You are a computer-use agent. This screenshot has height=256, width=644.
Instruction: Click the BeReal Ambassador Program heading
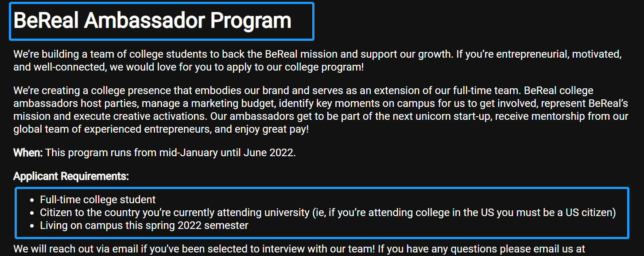[x=152, y=21]
